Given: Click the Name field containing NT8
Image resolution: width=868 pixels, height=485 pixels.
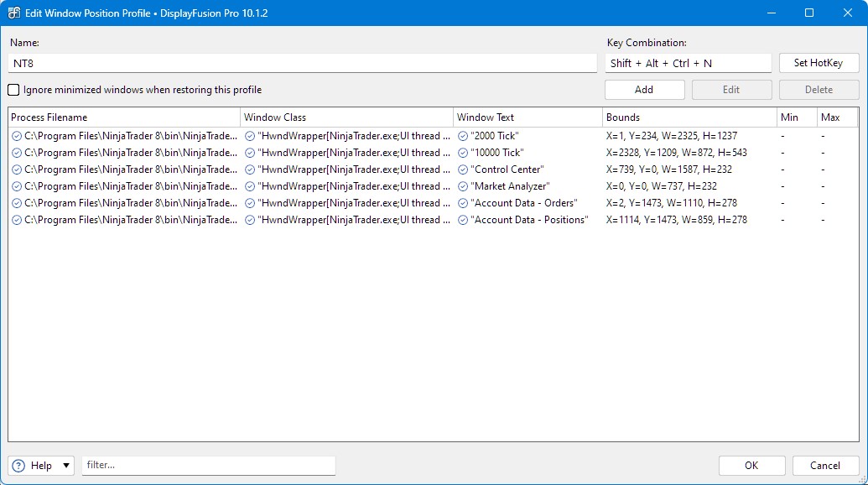Looking at the screenshot, I should tap(302, 63).
